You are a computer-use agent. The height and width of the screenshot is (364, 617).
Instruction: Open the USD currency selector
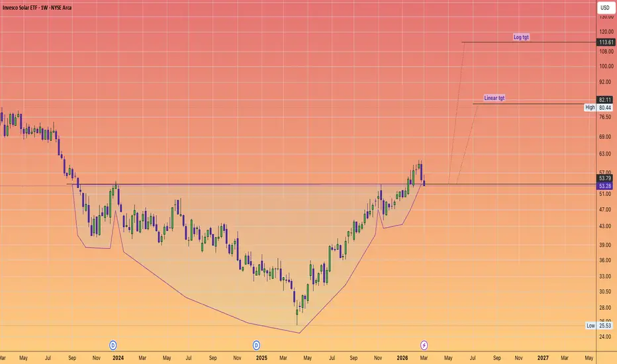tap(605, 7)
